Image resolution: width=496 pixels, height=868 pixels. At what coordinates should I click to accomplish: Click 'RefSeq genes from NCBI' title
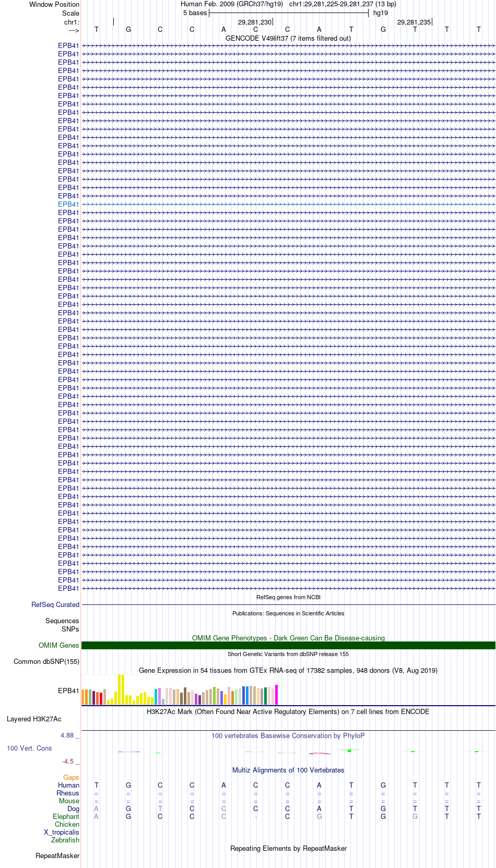tap(288, 598)
